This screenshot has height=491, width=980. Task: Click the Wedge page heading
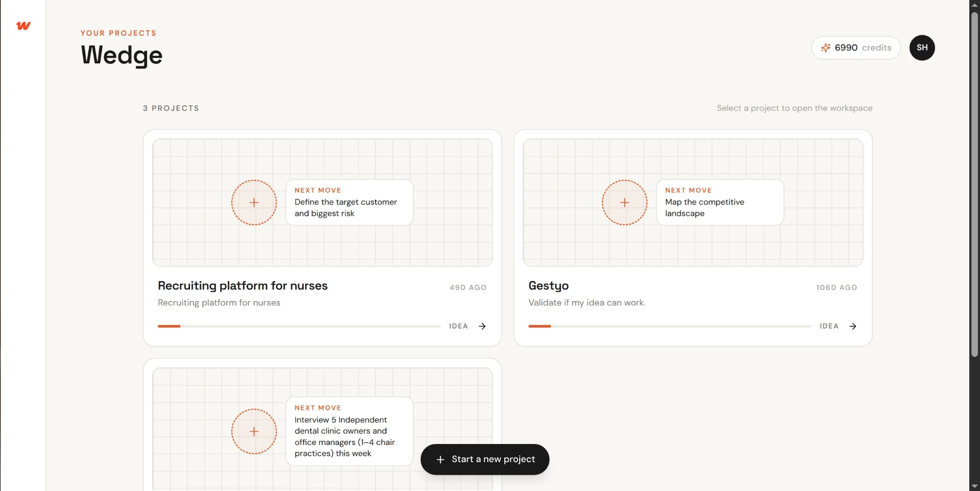121,55
